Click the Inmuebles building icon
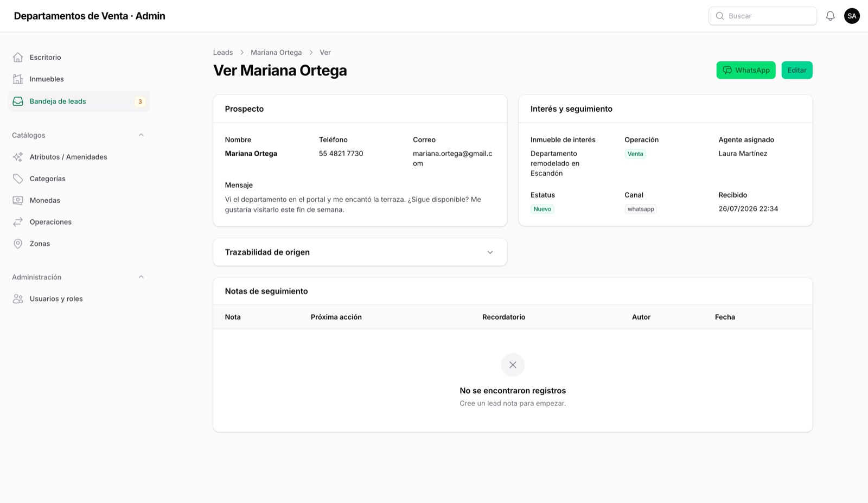 [x=18, y=79]
